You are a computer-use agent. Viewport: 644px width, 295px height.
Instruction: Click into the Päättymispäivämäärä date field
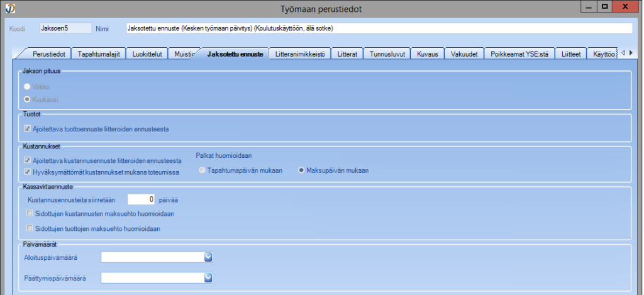point(152,278)
